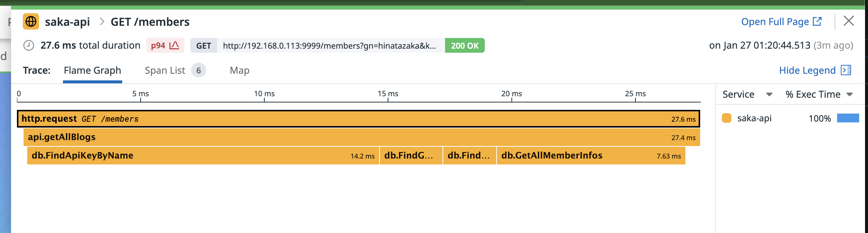Click saka-api in the breadcrumb
This screenshot has width=868, height=233.
(67, 22)
